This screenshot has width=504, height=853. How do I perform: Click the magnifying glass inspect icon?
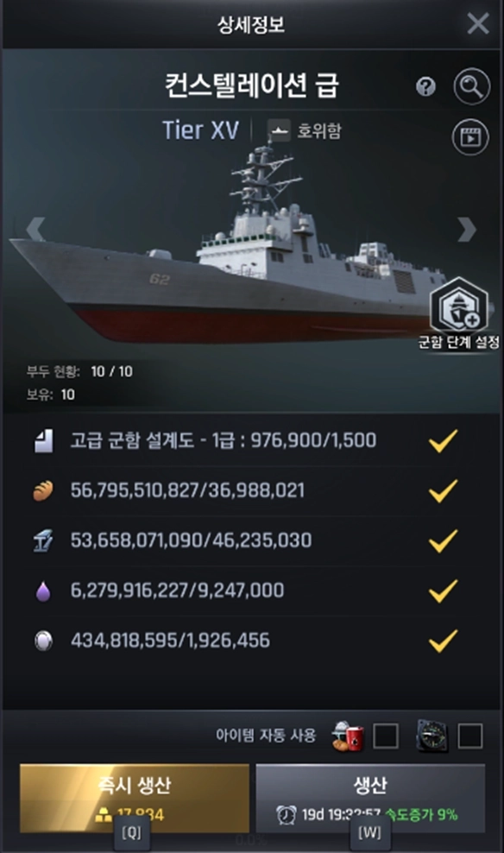pos(472,86)
